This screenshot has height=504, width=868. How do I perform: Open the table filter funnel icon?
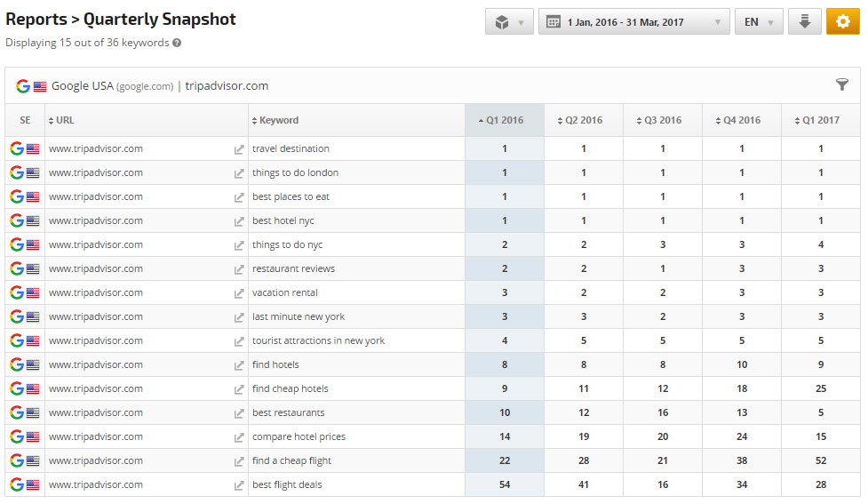coord(842,84)
